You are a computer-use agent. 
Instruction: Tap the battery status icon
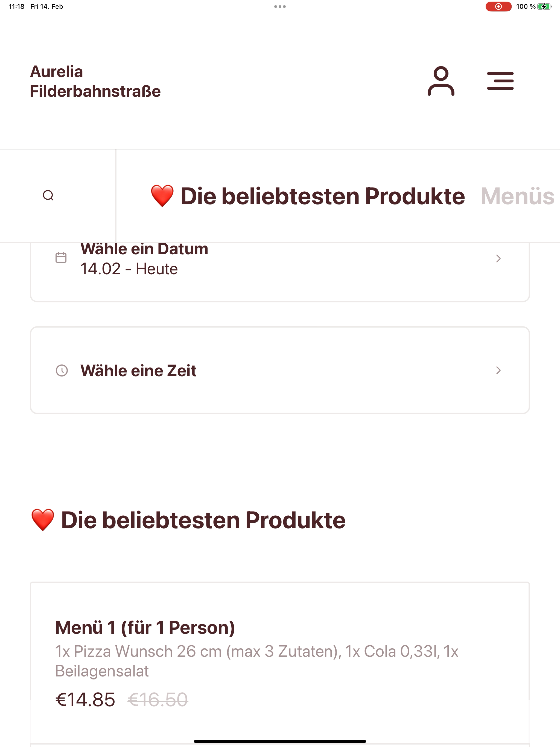(x=544, y=6)
